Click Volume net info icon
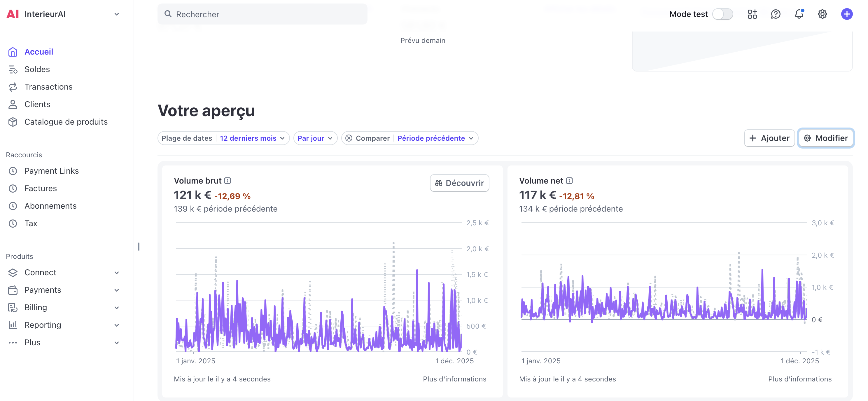The image size is (868, 401). coord(569,181)
